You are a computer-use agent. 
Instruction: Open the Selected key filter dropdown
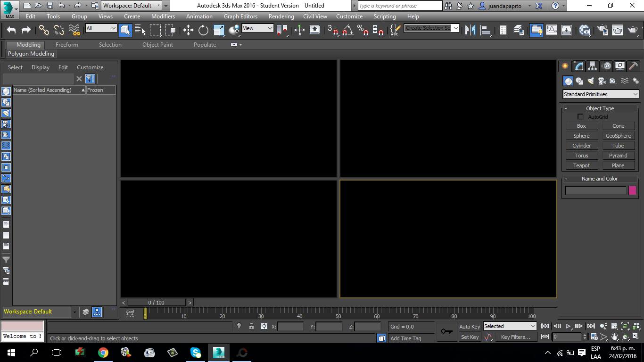click(x=510, y=326)
